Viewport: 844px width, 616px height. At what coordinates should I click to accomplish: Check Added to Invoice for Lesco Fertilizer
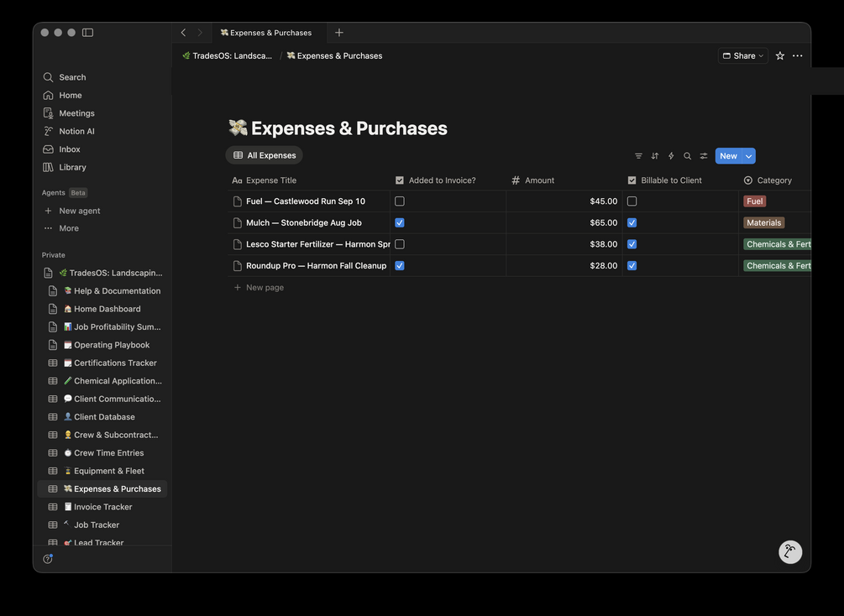tap(400, 244)
